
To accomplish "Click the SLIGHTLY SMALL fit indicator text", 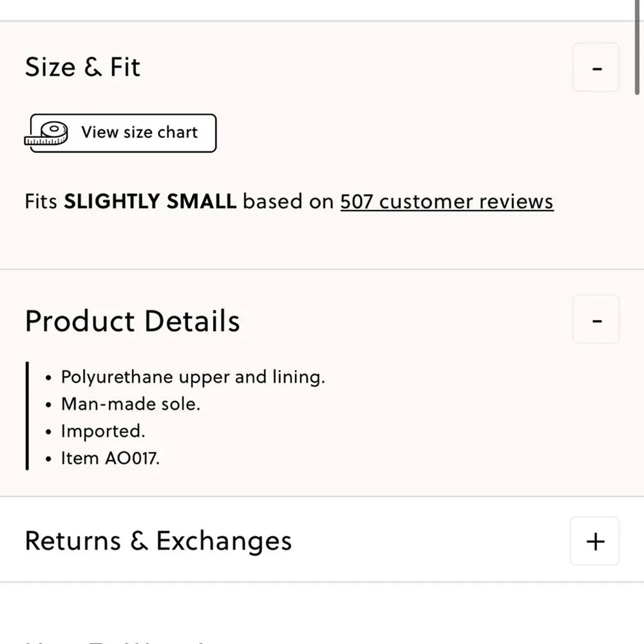I will click(x=151, y=201).
